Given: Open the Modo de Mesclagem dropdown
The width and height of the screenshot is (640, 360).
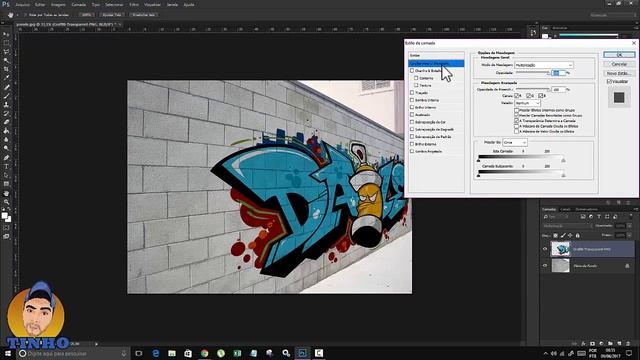Looking at the screenshot, I should [544, 65].
